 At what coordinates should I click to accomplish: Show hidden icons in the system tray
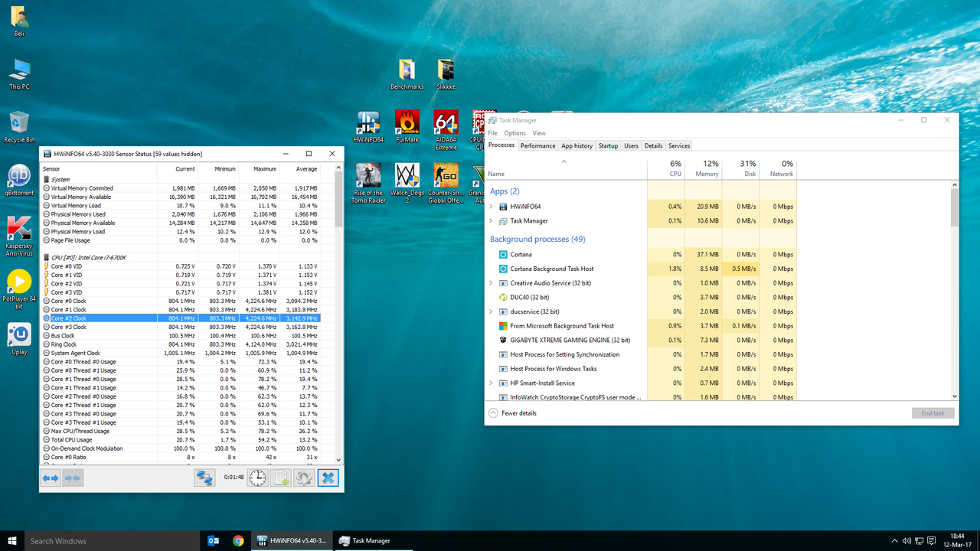click(894, 541)
